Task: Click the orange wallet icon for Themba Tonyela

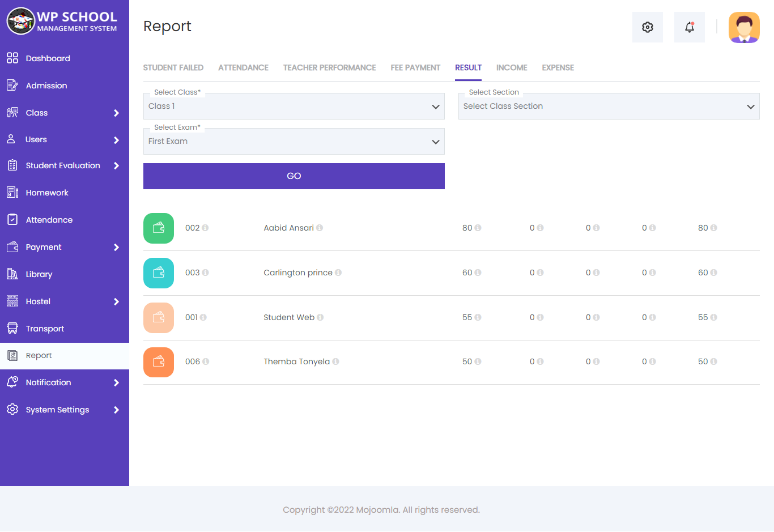Action: tap(159, 362)
